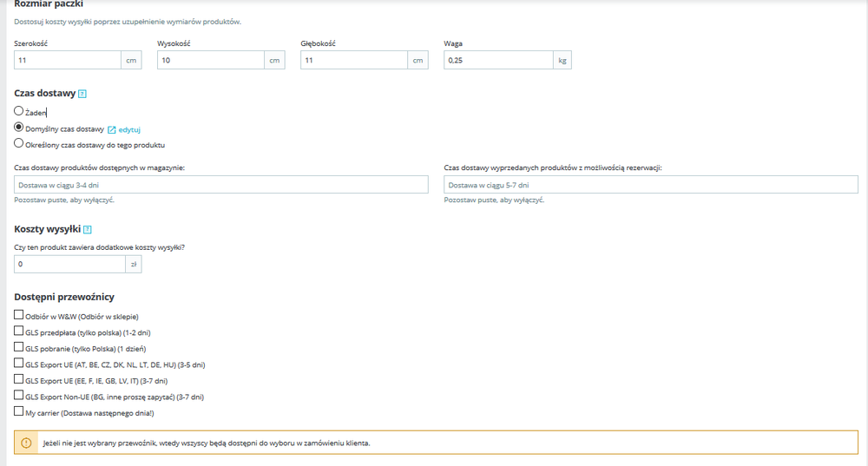Viewport: 868px width, 466px height.
Task: Follow the edytuj link
Action: (x=129, y=130)
